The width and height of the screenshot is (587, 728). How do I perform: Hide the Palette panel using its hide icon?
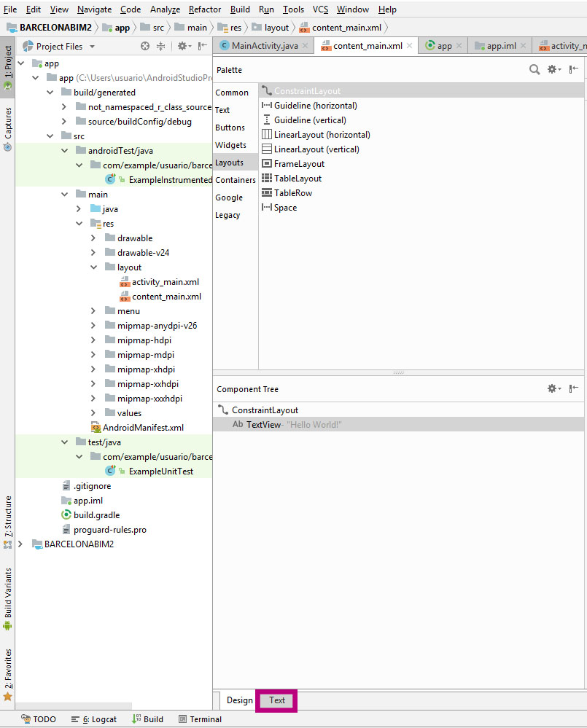pyautogui.click(x=575, y=69)
